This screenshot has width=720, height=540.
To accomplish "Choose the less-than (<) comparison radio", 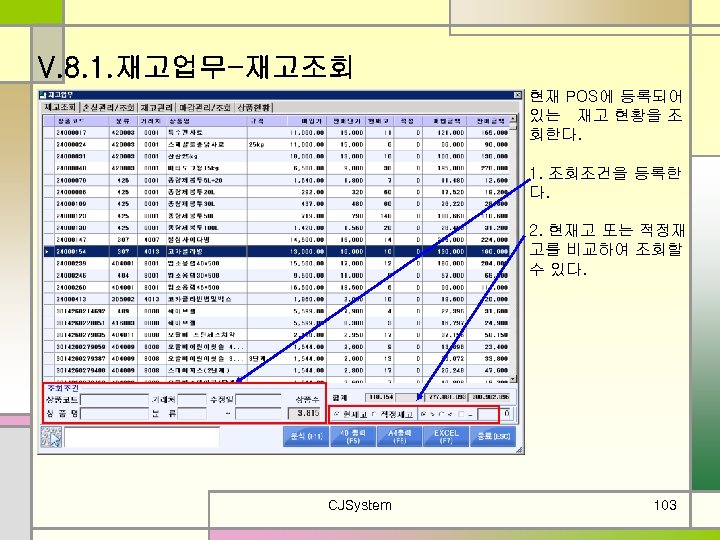I will (441, 414).
